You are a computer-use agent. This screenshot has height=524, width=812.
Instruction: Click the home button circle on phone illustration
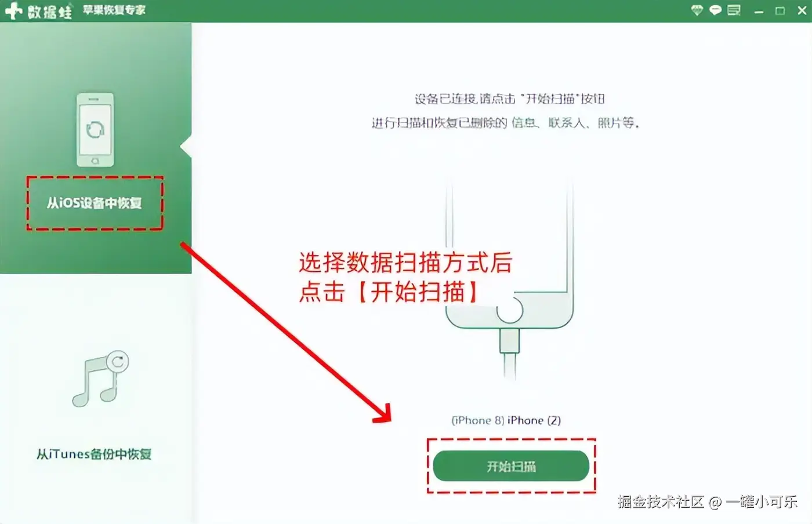[510, 312]
